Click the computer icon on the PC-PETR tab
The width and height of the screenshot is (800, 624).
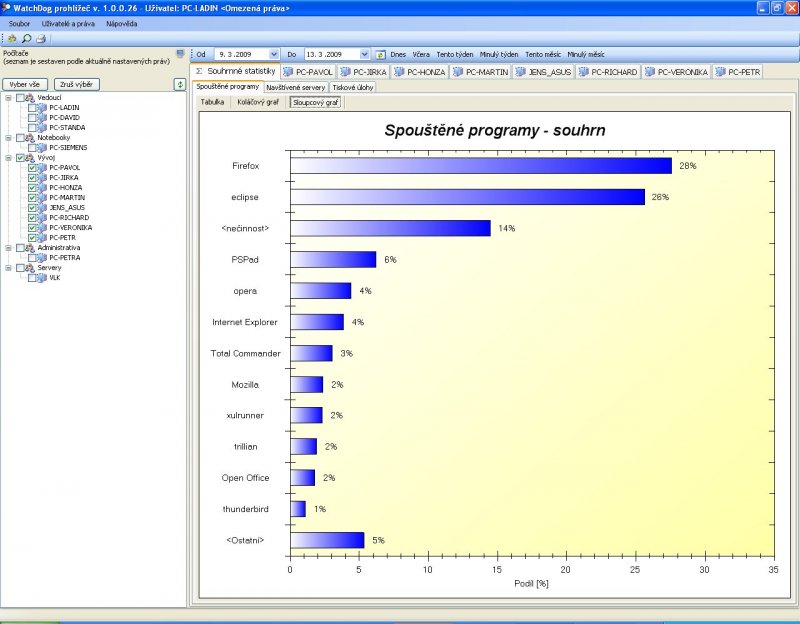720,72
